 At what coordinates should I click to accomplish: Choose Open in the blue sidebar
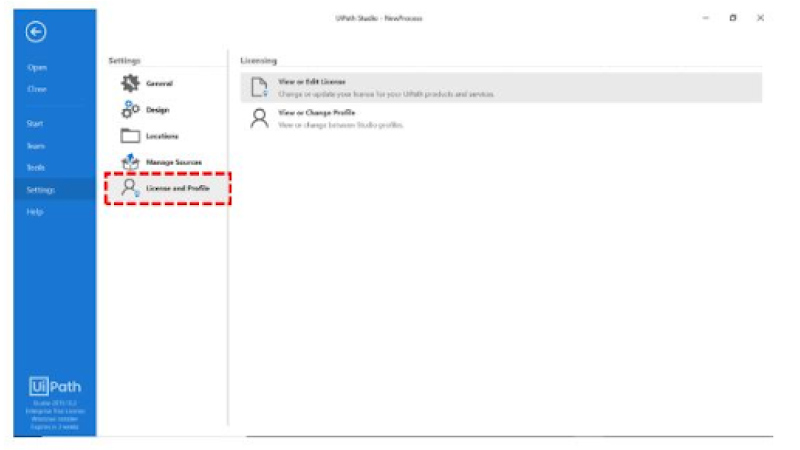click(x=37, y=67)
